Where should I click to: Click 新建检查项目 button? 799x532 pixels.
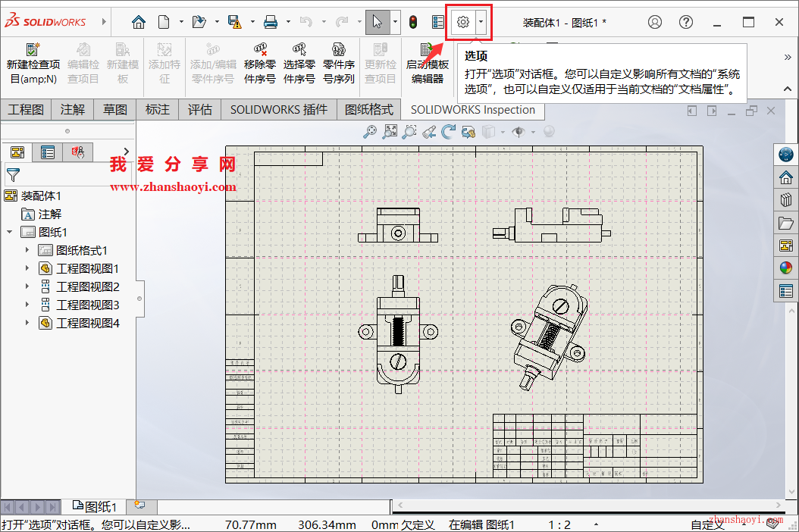coord(33,64)
